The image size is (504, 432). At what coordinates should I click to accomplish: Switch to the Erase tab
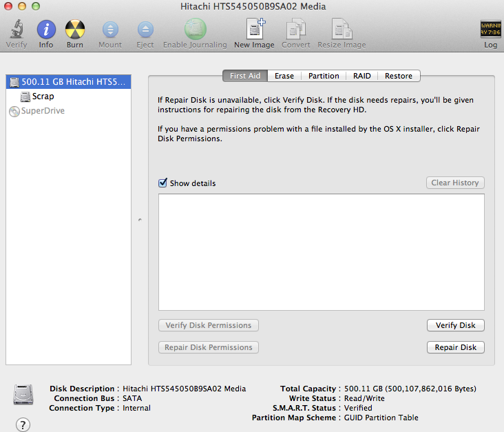click(284, 76)
